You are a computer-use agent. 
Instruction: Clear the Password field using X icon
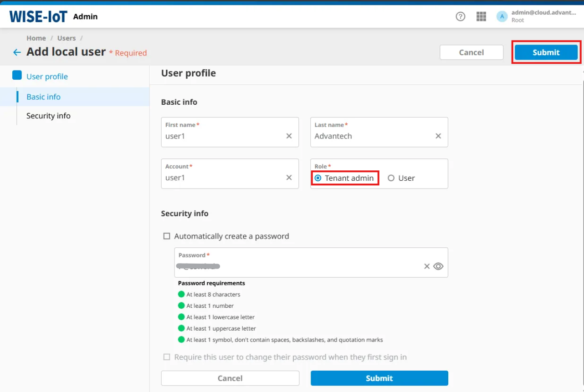click(x=427, y=266)
